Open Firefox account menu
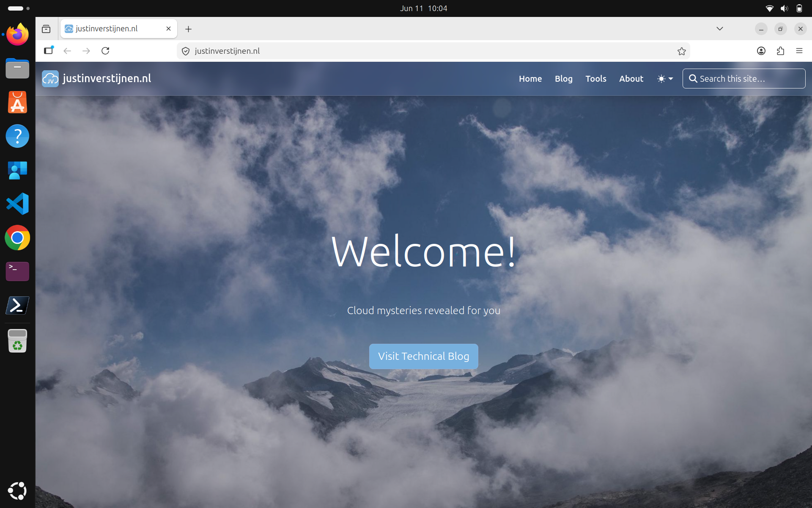 point(761,51)
